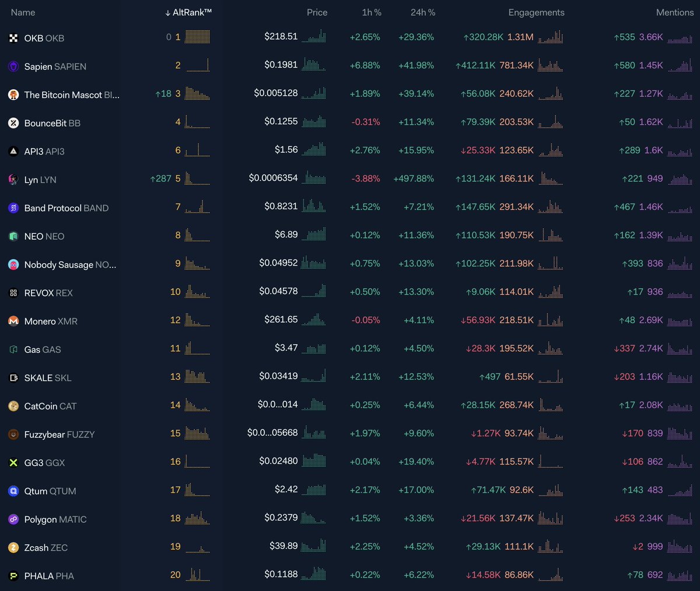Click the +19.40% GG3 24h change
700x591 pixels.
(416, 461)
